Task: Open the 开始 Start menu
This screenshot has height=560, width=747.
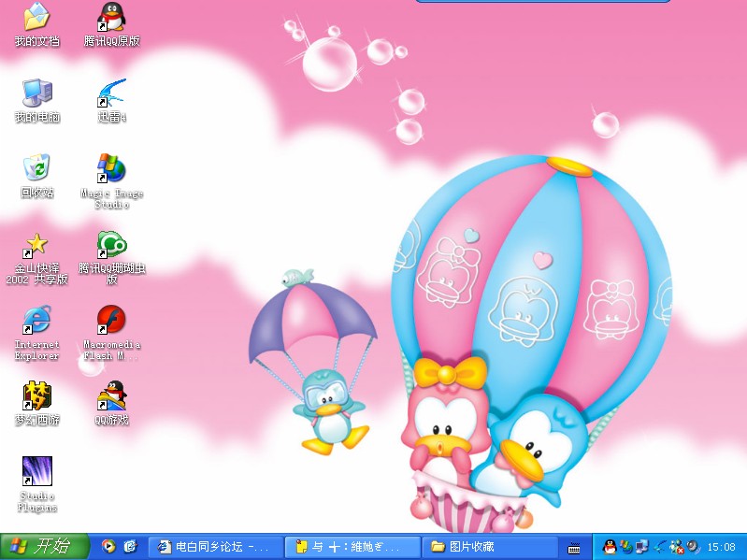Action: click(x=44, y=547)
